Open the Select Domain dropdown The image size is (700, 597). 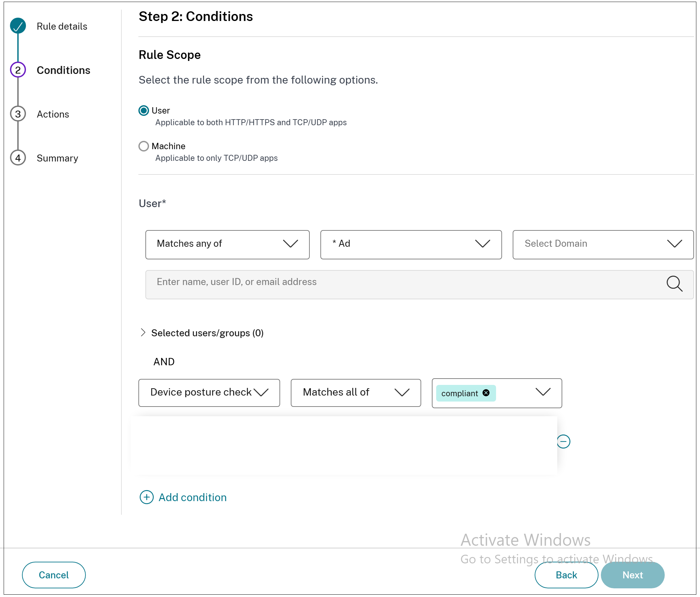(x=603, y=245)
